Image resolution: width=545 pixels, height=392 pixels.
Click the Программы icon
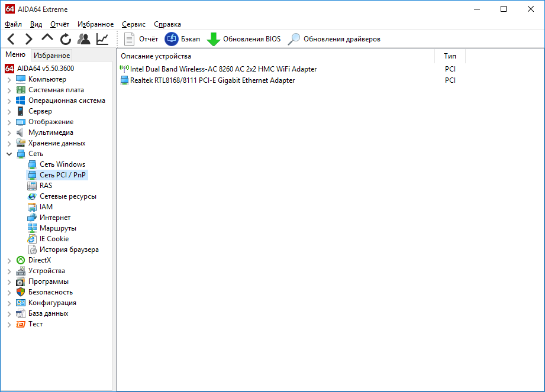[x=21, y=281]
